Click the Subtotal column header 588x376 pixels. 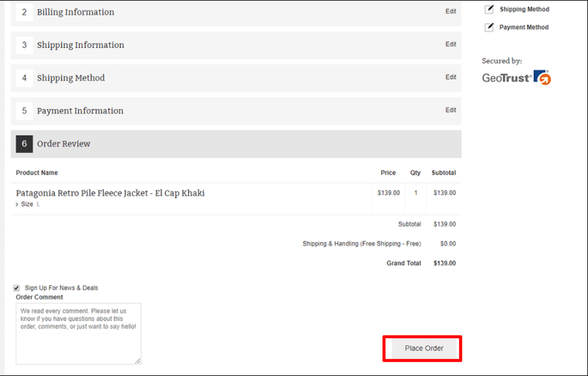443,172
